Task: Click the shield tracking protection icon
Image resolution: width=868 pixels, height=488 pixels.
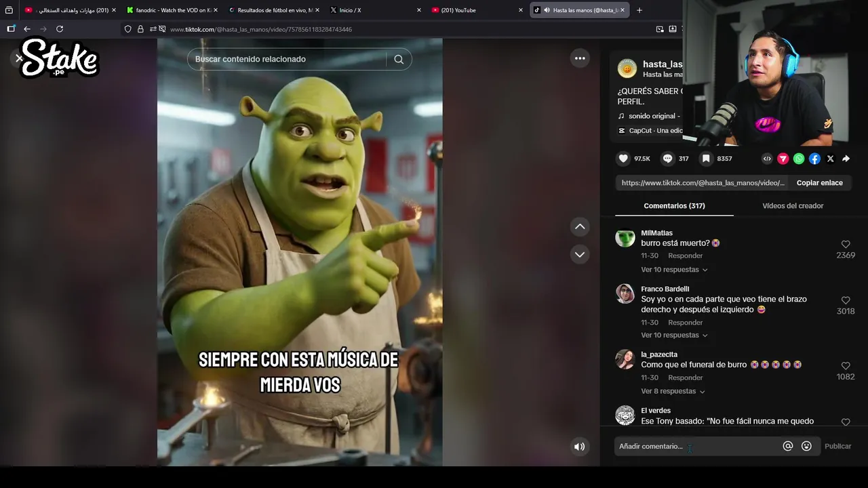Action: [x=127, y=29]
